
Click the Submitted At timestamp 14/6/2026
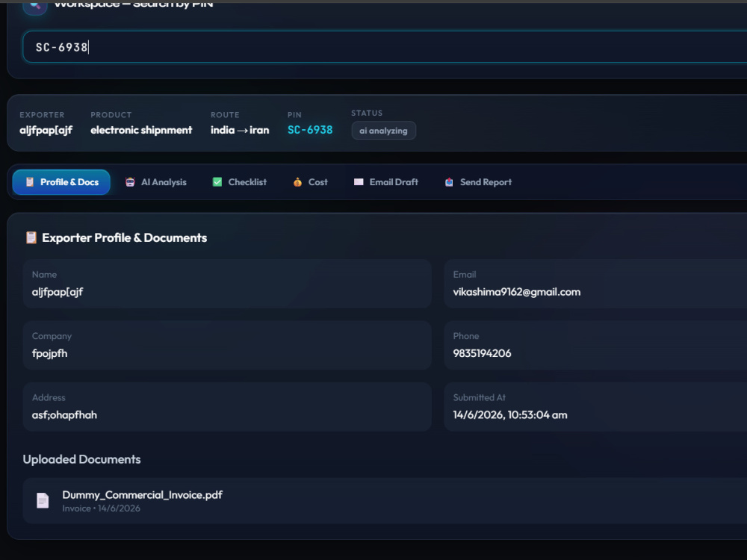(x=509, y=414)
